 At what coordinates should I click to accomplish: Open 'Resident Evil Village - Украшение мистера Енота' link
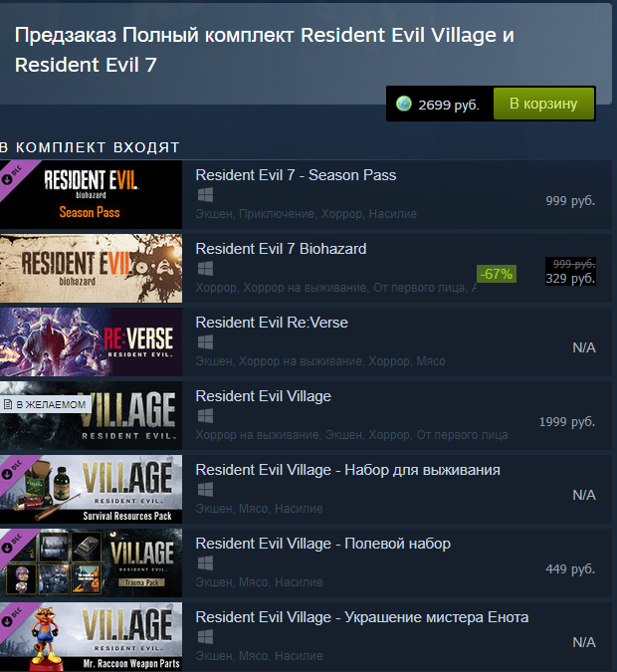[x=362, y=617]
